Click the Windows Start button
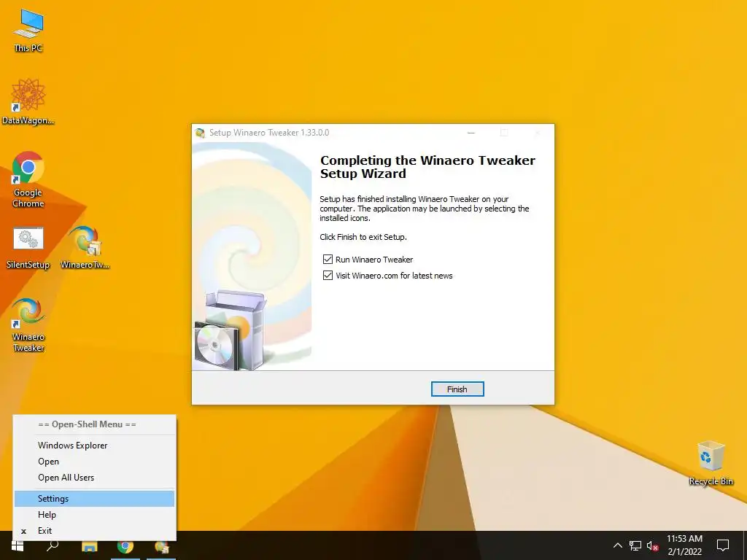Image resolution: width=747 pixels, height=560 pixels. [18, 546]
